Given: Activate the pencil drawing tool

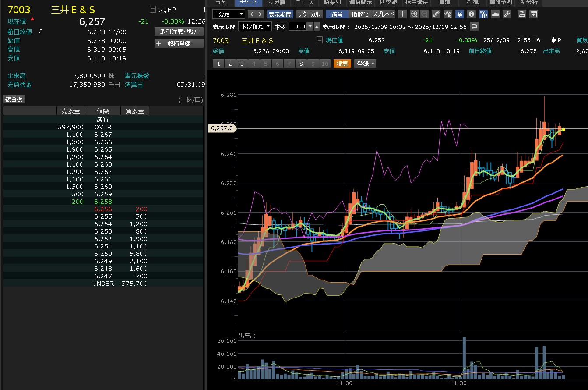Looking at the screenshot, I should pyautogui.click(x=436, y=14).
